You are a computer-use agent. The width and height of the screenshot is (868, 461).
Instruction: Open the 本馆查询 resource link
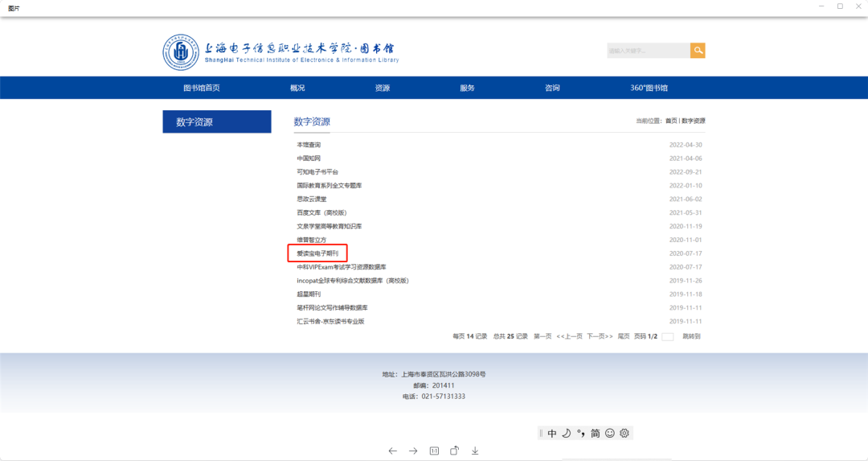pyautogui.click(x=309, y=145)
